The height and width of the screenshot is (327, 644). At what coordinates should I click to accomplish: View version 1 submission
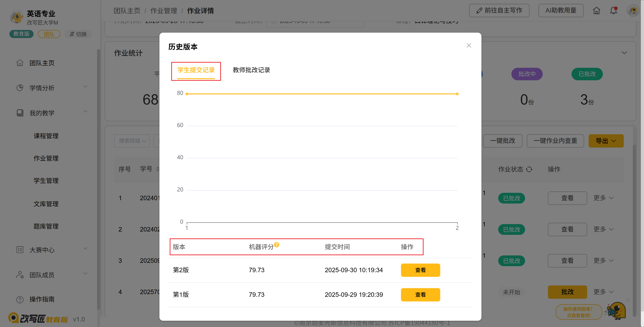(420, 295)
